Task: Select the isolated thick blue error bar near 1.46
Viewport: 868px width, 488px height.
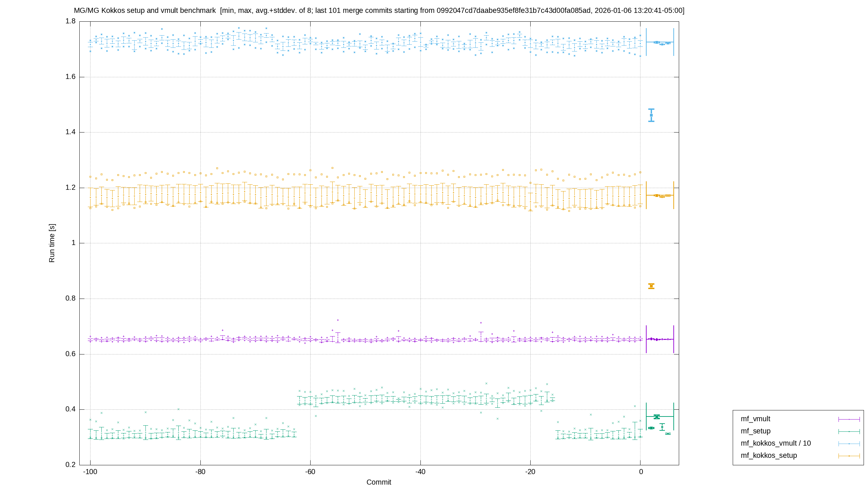Action: (x=651, y=115)
